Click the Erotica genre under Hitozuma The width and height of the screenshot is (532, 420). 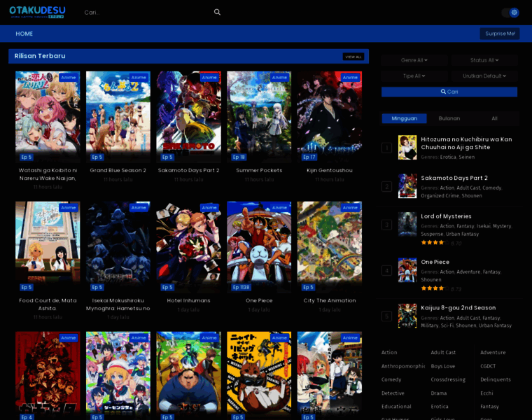point(448,157)
